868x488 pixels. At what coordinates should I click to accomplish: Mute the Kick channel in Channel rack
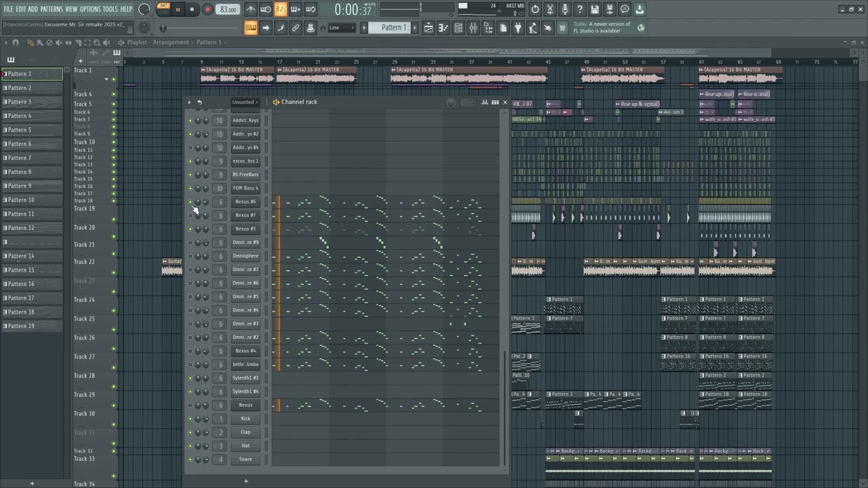click(190, 419)
